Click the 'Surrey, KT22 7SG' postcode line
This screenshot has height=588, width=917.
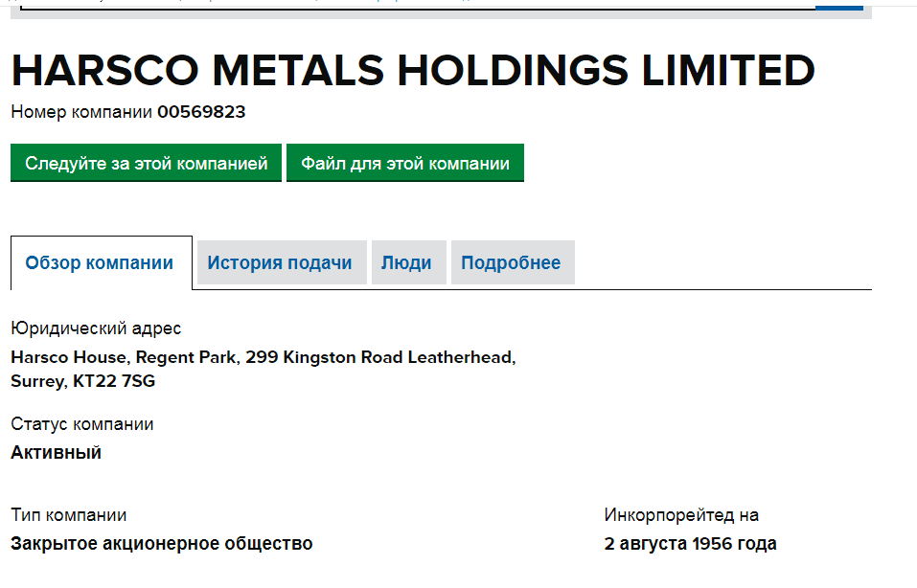pos(82,381)
